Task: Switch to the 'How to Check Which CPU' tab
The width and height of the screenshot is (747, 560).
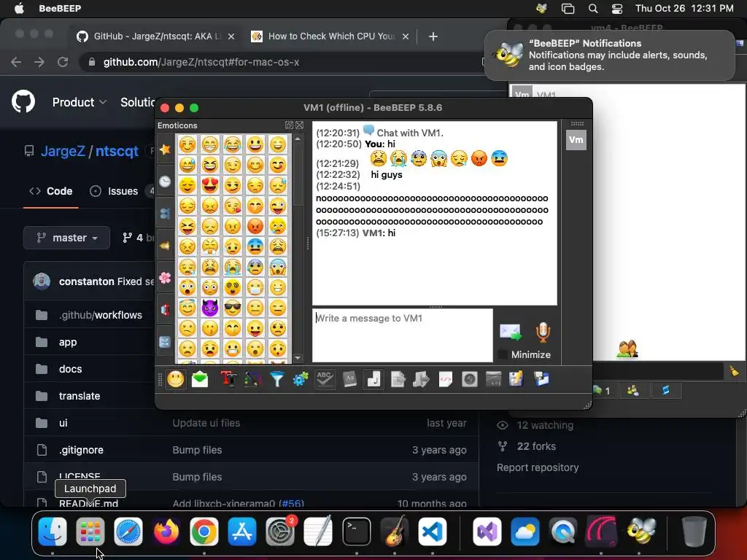Action: point(330,36)
